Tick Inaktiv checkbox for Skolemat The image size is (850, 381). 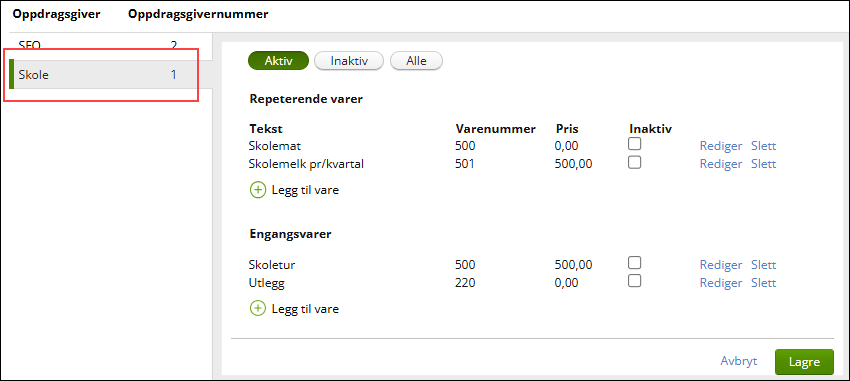634,144
